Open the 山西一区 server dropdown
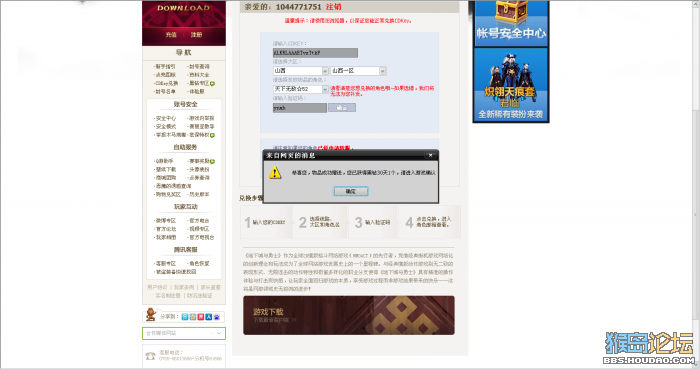Screen dimensions: 700x369 coord(358,71)
